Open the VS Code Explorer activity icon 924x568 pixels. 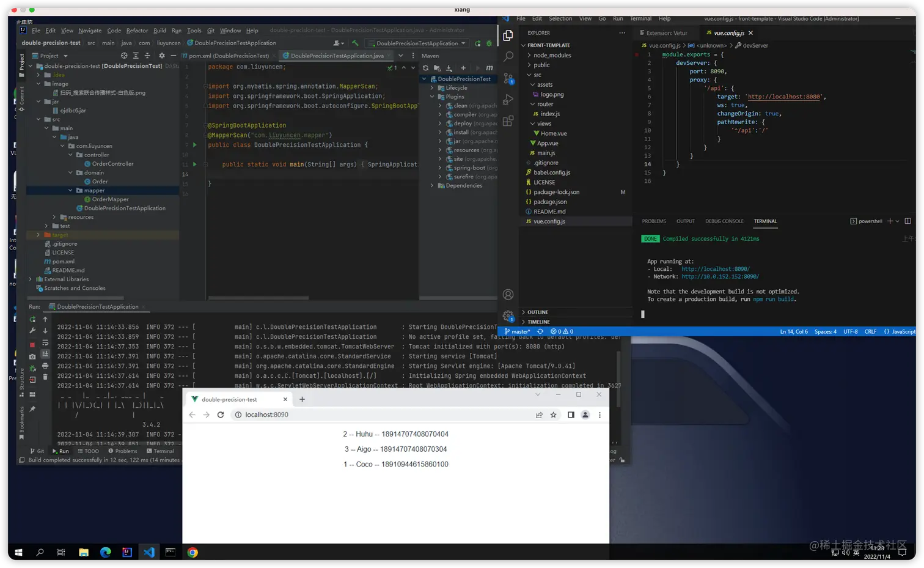(508, 36)
